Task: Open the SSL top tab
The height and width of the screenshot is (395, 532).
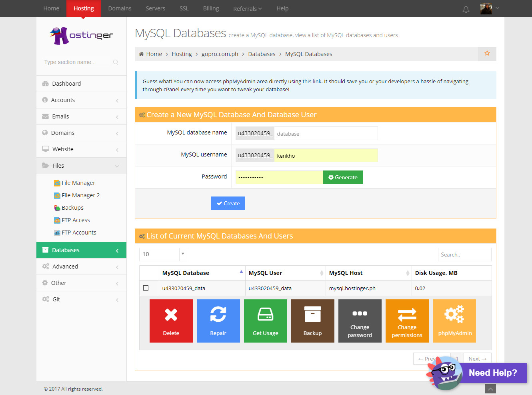Action: coord(184,8)
